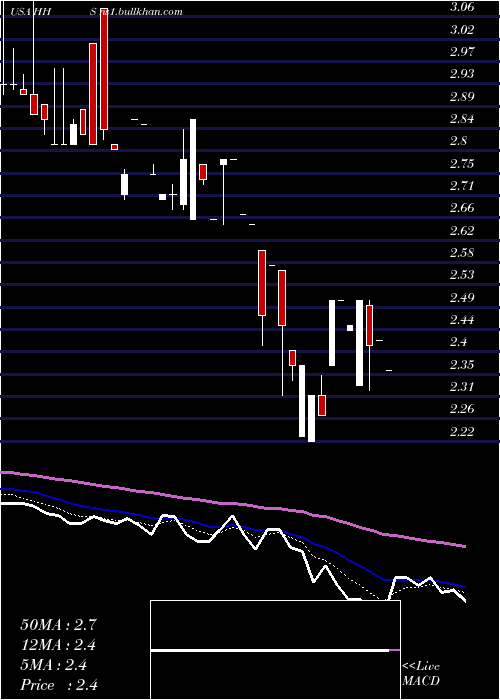Select the 2.93 price level label
The image size is (500, 700).
click(x=462, y=74)
